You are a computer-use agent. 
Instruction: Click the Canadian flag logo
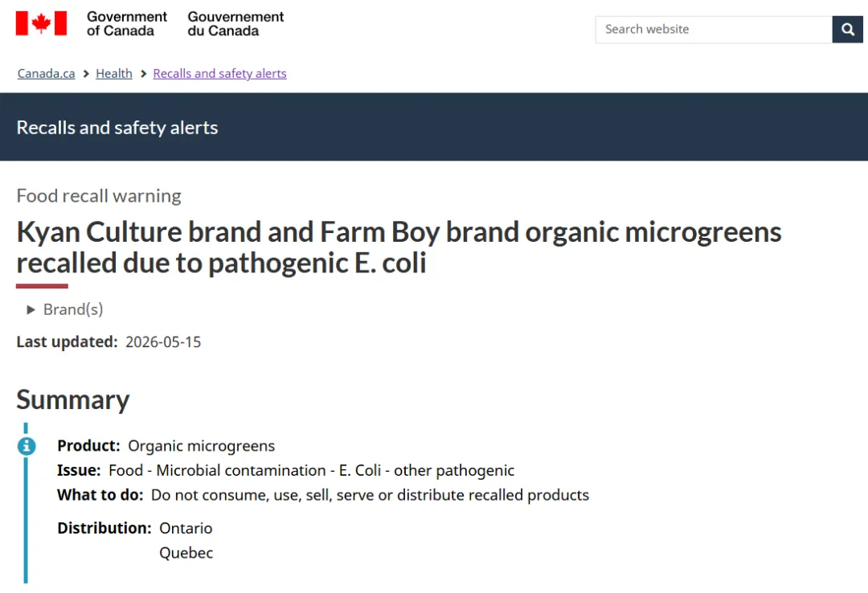click(x=41, y=23)
